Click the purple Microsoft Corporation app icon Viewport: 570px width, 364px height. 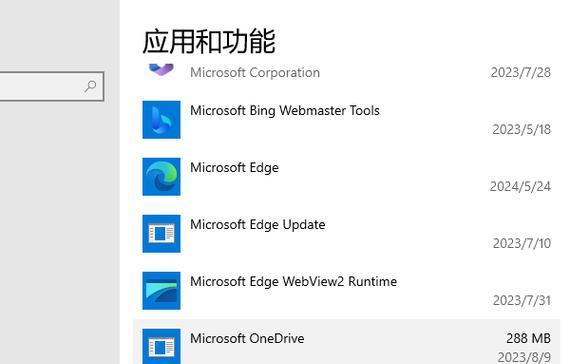tap(161, 69)
